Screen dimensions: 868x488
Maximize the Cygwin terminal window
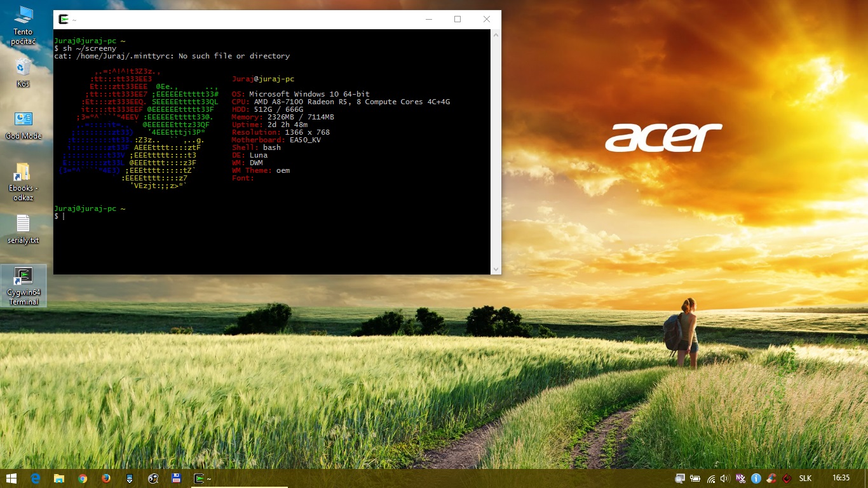[457, 19]
